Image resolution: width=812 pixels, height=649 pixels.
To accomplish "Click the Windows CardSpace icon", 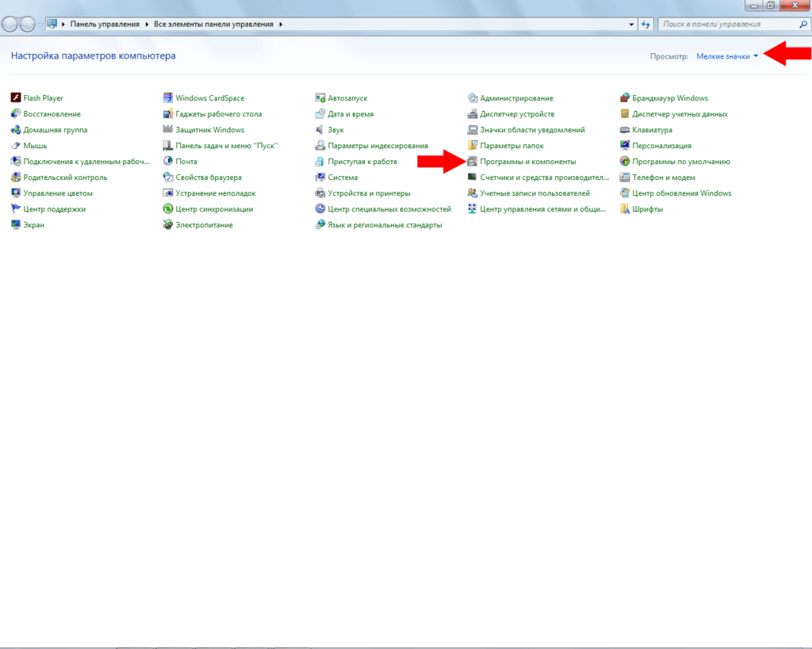I will coord(168,97).
